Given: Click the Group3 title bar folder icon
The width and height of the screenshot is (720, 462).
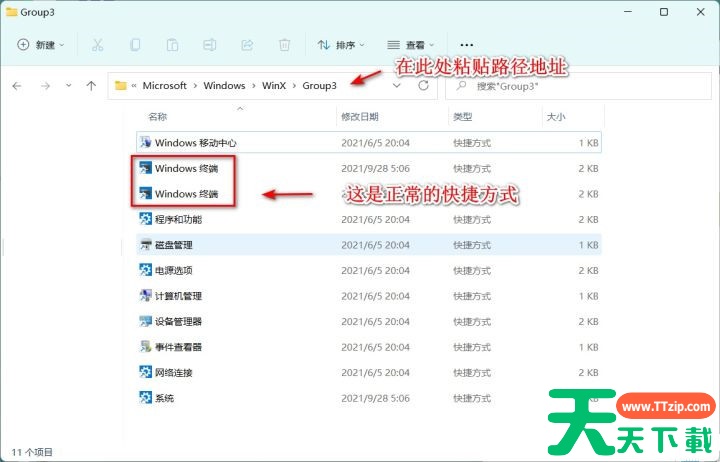Looking at the screenshot, I should [11, 12].
